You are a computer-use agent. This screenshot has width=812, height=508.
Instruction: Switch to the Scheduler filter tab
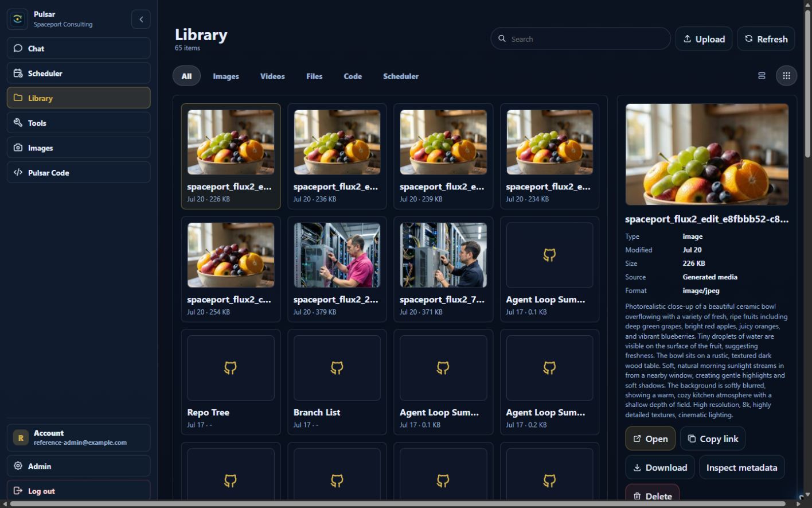[x=401, y=76]
